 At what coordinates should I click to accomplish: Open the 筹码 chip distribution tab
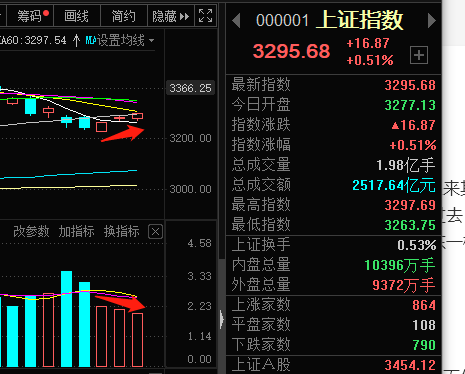tap(31, 16)
